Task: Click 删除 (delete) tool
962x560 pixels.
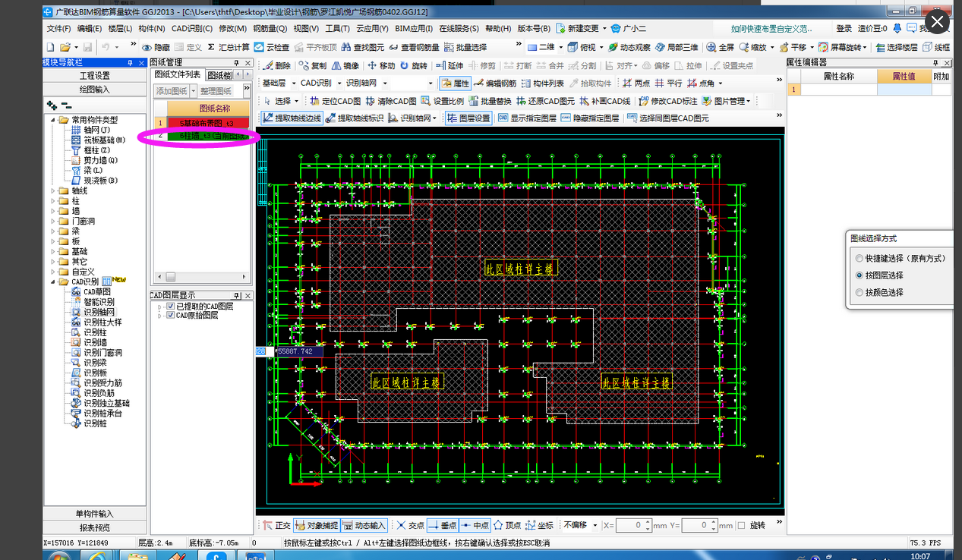Action: [276, 66]
